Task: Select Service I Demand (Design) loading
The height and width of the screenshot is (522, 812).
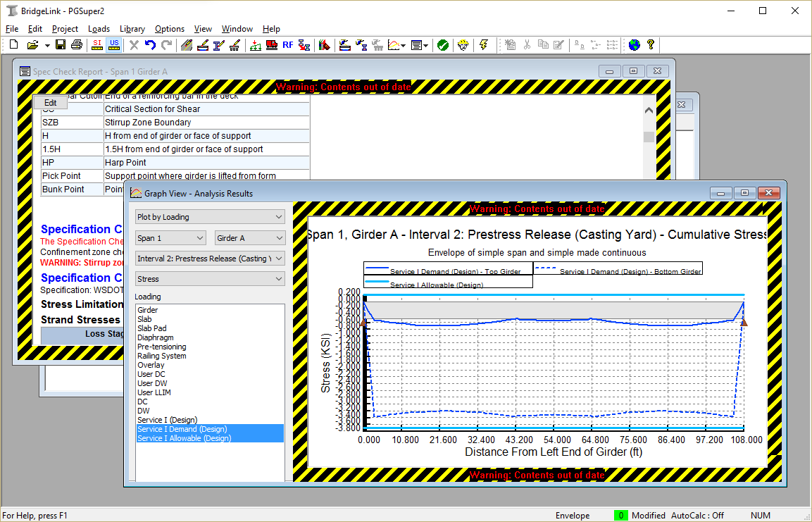Action: [211, 429]
